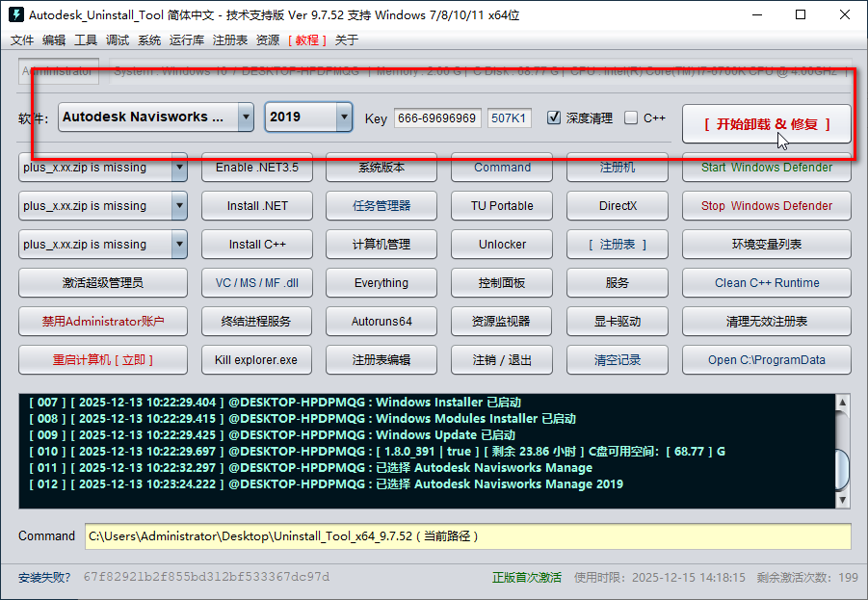Screen dimensions: 868x600
Task: Click 清理无效注册表 button
Action: 767,321
